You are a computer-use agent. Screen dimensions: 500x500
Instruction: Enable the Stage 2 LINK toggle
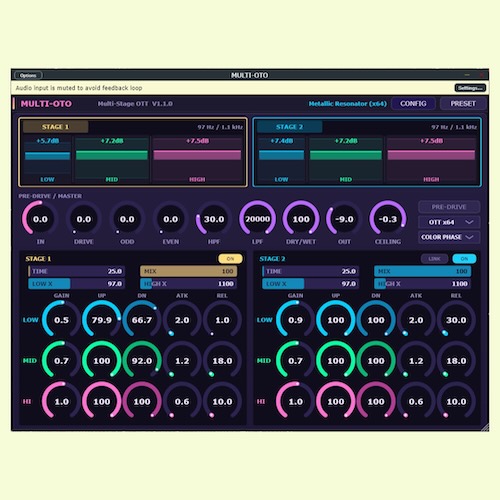[x=434, y=259]
